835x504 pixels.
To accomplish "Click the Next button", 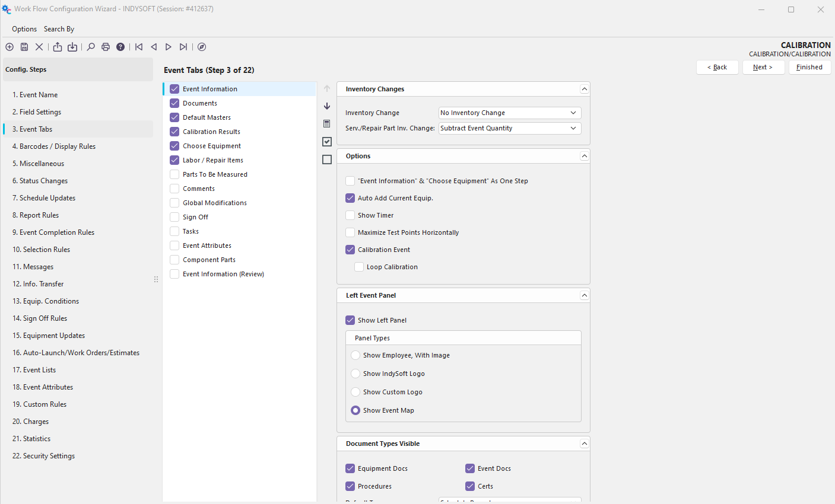I will pos(763,67).
